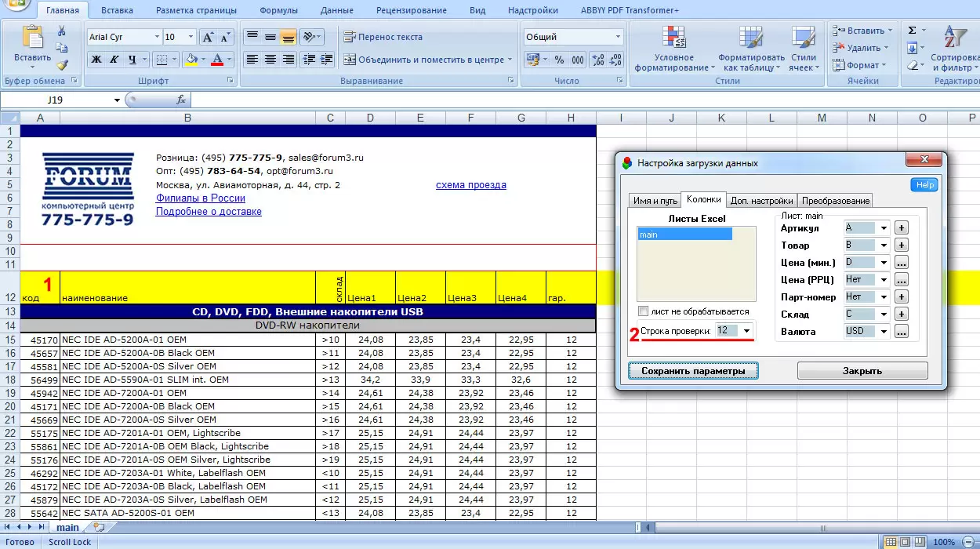Screen dimensions: 980x549
Task: Click the AutoSum sigma icon
Action: point(912,31)
